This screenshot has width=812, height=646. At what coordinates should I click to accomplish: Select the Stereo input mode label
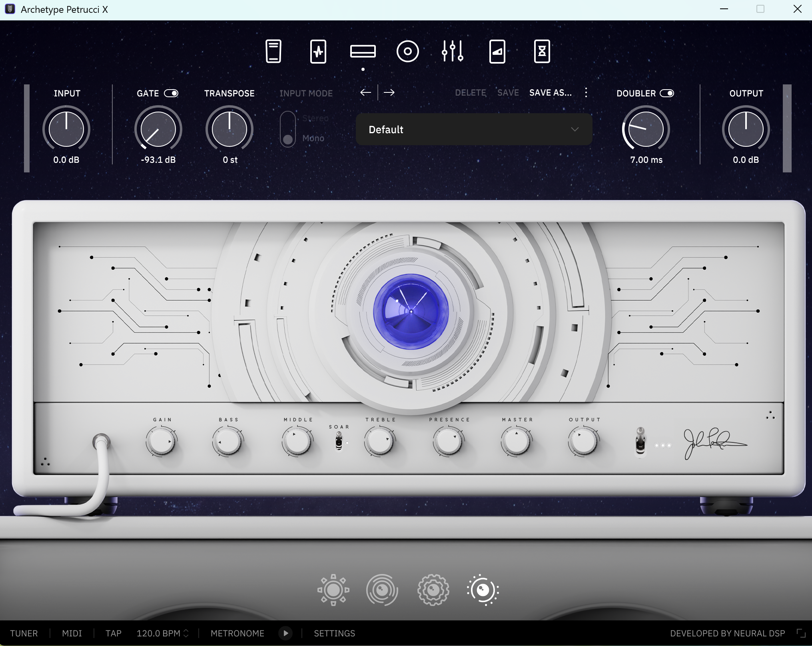click(315, 118)
